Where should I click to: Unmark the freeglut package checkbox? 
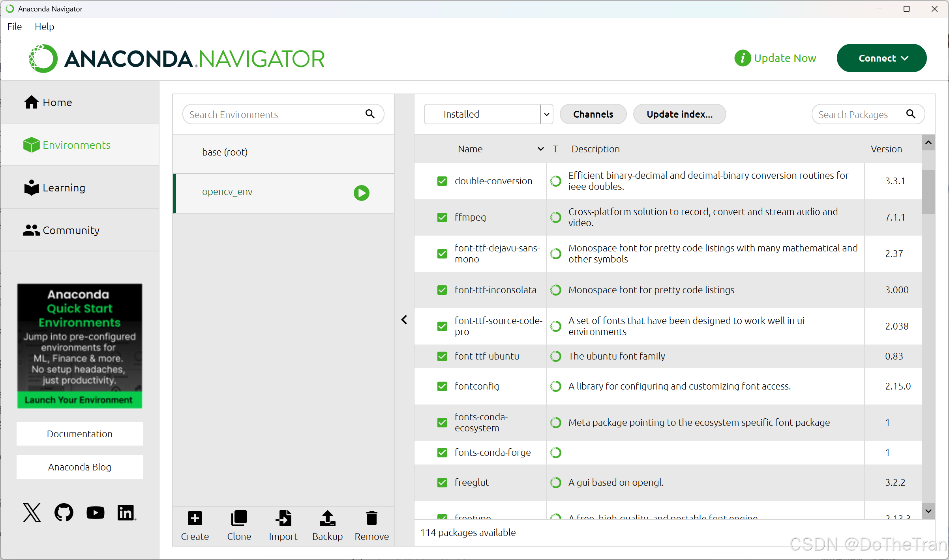click(442, 483)
